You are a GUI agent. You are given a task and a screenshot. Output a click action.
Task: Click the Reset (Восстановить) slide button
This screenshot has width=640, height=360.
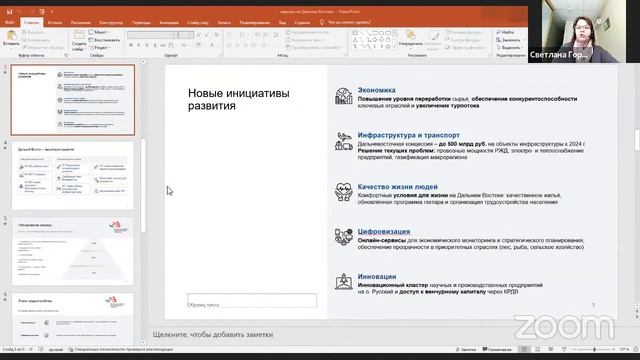click(104, 40)
